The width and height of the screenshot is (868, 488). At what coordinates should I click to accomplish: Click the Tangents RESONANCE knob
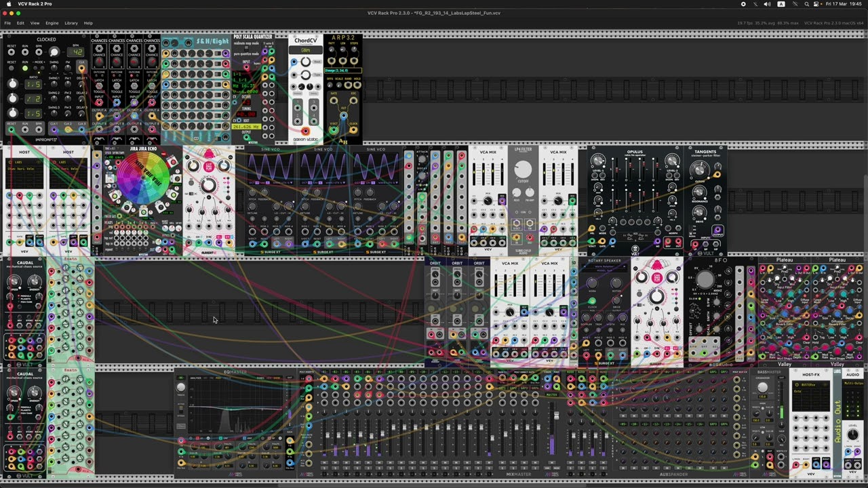click(x=699, y=192)
